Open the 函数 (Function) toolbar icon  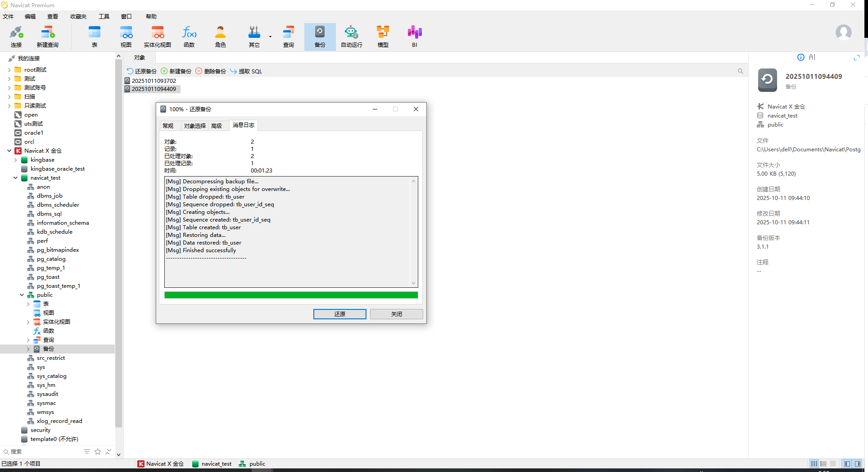tap(189, 36)
